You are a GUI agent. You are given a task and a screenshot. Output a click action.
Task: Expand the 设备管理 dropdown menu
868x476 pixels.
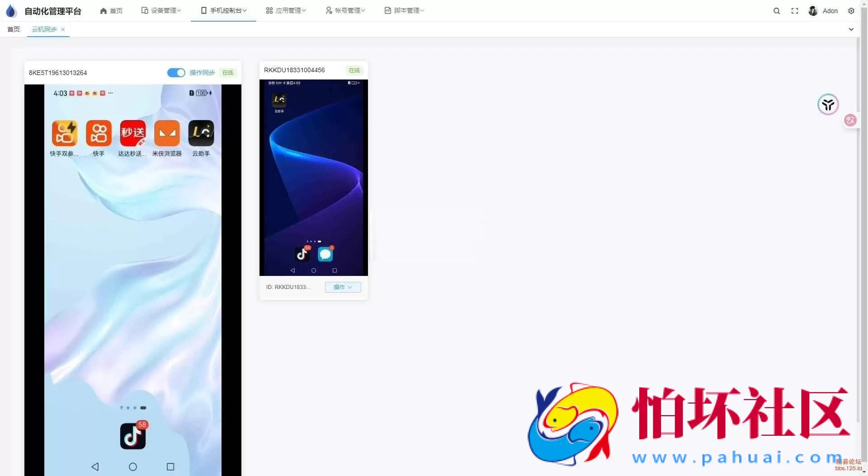161,10
